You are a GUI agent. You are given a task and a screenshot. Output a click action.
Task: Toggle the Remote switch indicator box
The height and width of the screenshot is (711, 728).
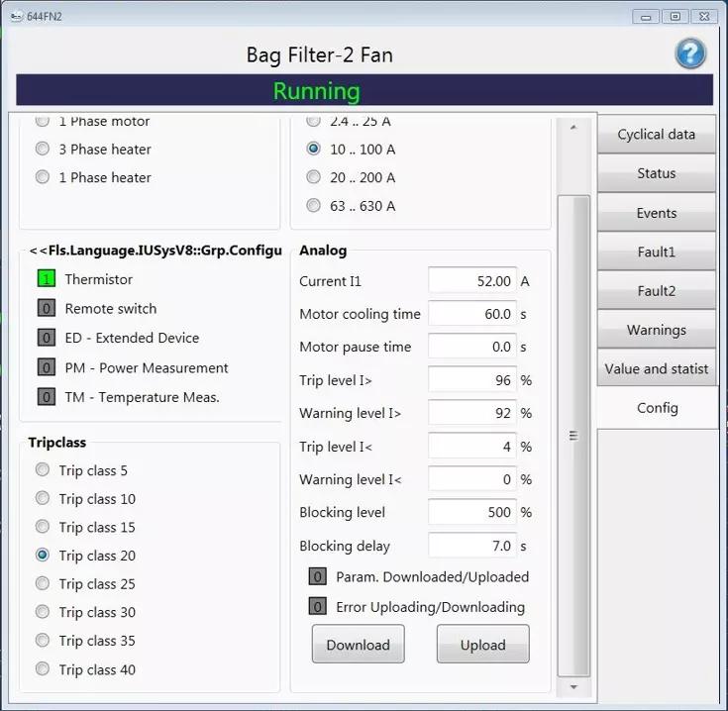46,308
